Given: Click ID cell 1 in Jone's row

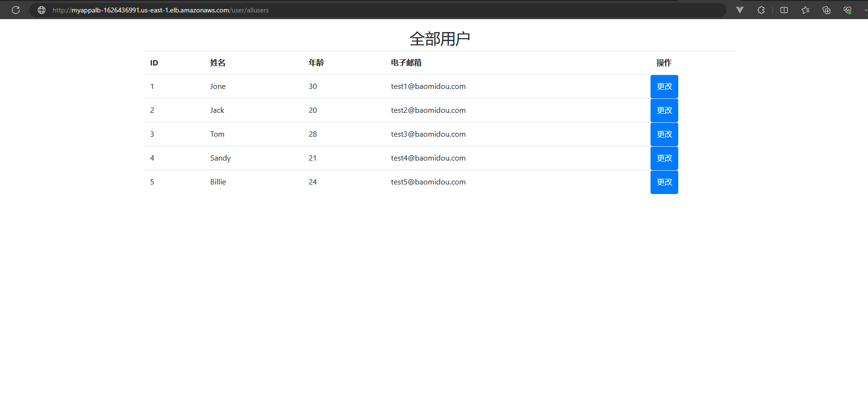Looking at the screenshot, I should [x=152, y=87].
